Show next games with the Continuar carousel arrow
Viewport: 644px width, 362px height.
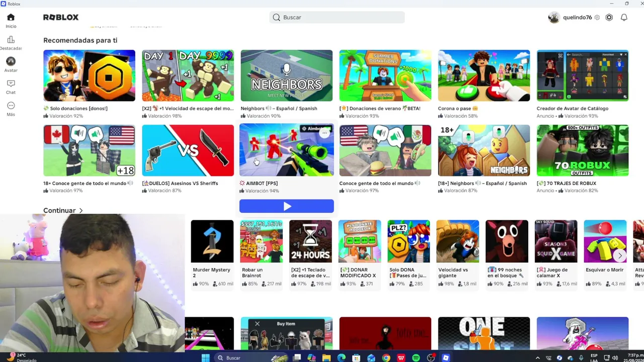[x=620, y=255]
